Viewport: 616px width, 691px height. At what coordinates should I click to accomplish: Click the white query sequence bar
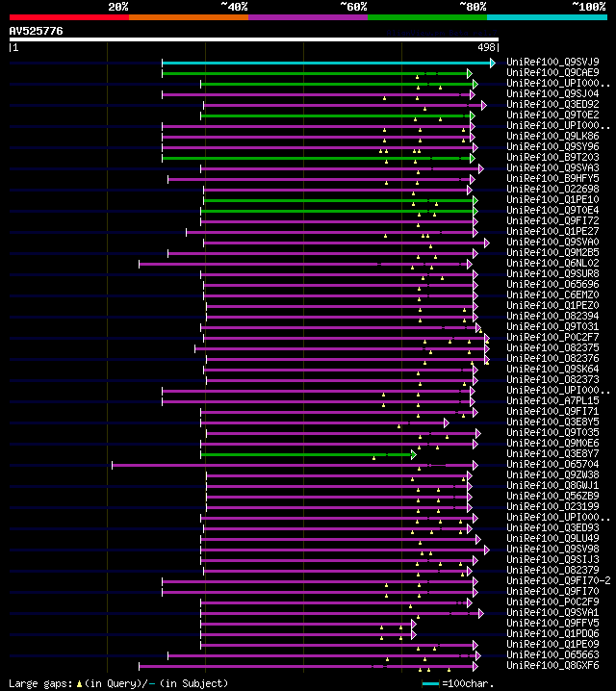[x=254, y=39]
